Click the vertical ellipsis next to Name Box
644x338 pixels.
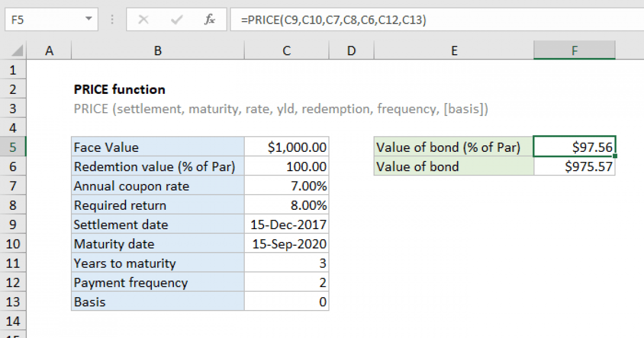pyautogui.click(x=112, y=19)
